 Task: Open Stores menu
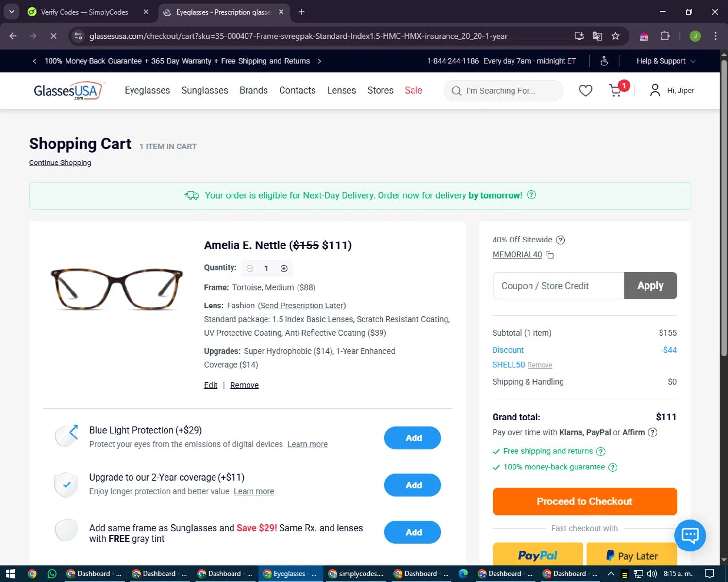coord(380,90)
